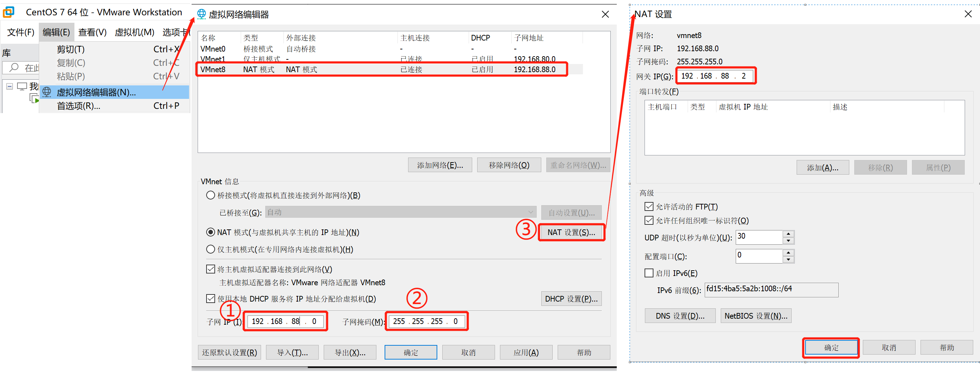Click 导出(X)... button
The height and width of the screenshot is (372, 980).
point(350,352)
